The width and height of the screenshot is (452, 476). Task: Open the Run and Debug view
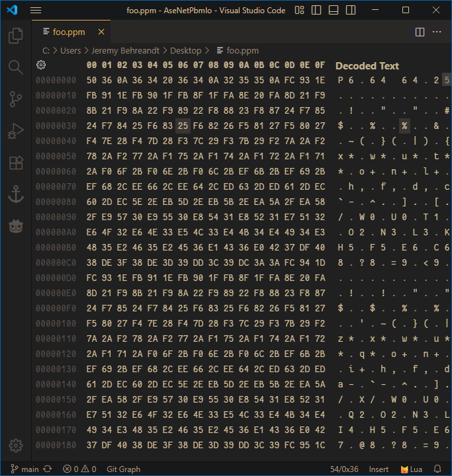tap(16, 130)
